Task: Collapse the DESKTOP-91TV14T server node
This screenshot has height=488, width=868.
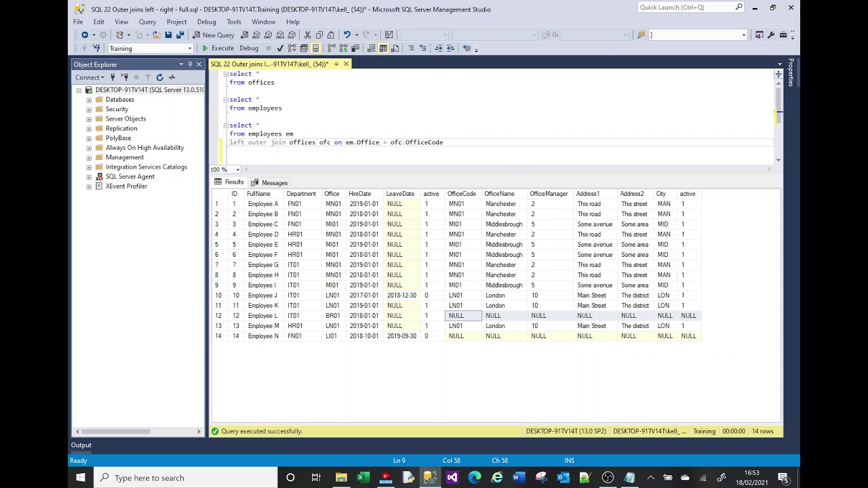Action: coord(79,90)
